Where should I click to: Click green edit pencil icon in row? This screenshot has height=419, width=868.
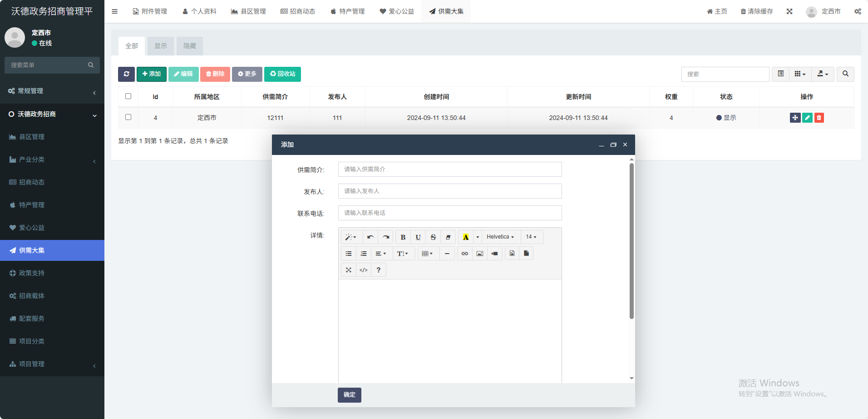(x=807, y=118)
